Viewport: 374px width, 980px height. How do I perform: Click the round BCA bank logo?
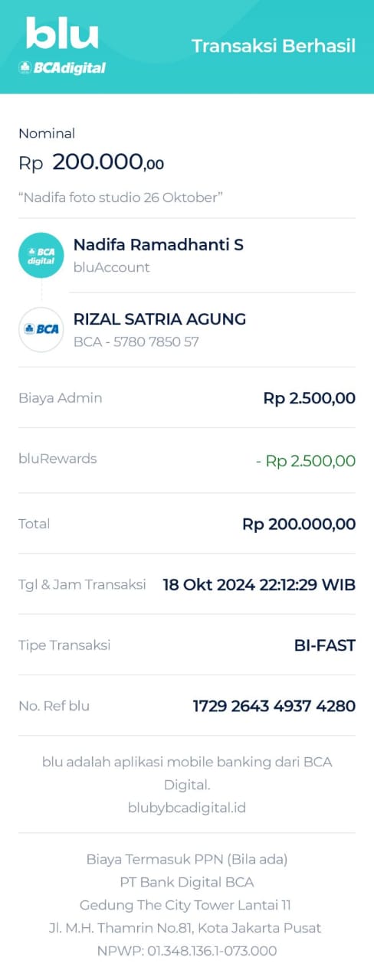point(41,329)
